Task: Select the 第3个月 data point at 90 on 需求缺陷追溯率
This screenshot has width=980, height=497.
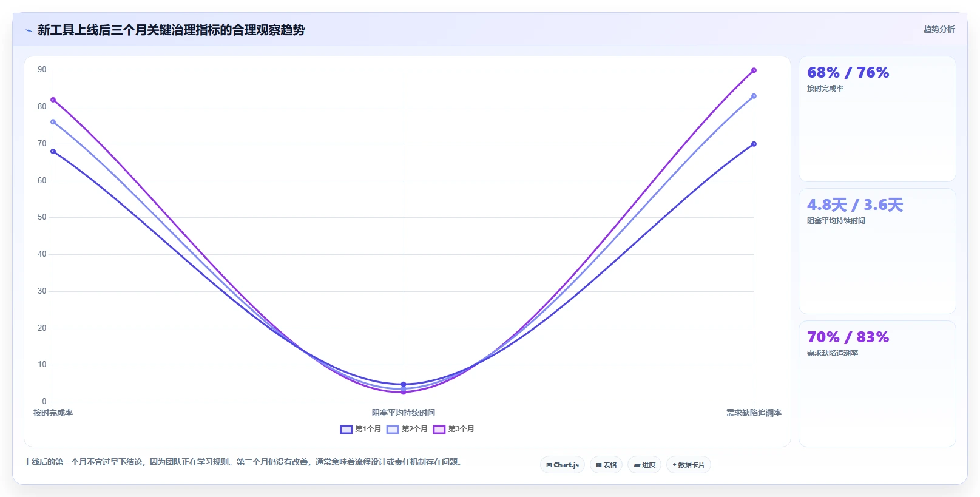Action: 754,70
